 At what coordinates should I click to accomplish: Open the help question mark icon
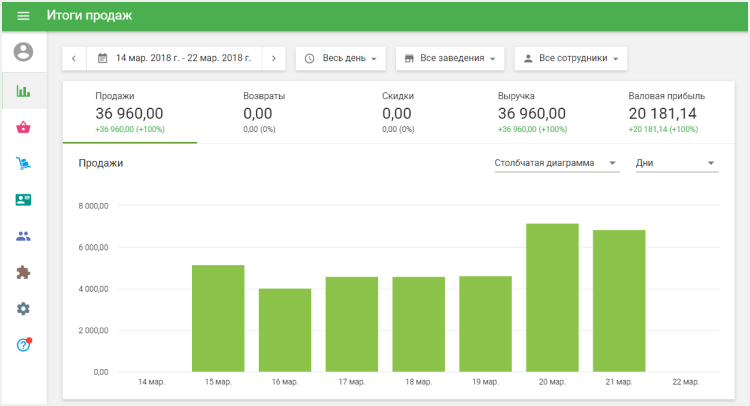[x=23, y=345]
